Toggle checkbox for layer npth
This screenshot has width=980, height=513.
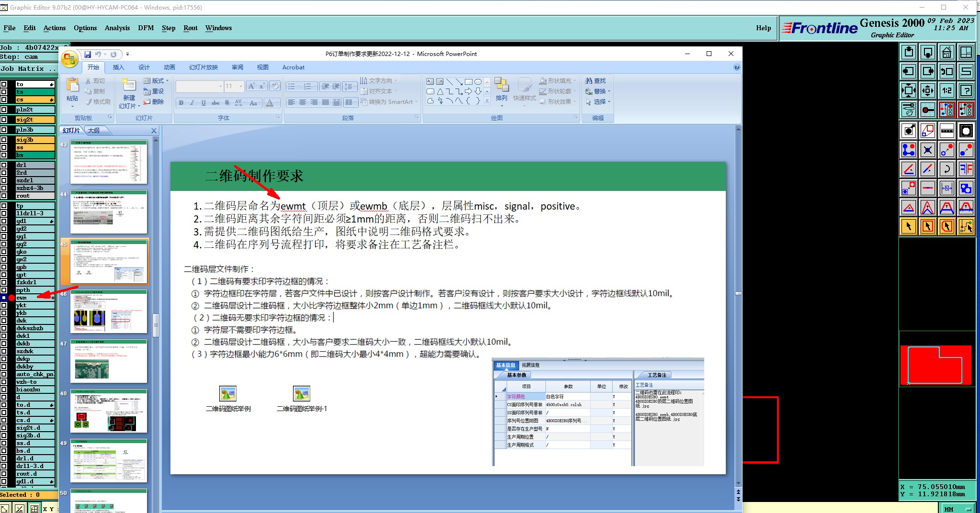[x=4, y=290]
